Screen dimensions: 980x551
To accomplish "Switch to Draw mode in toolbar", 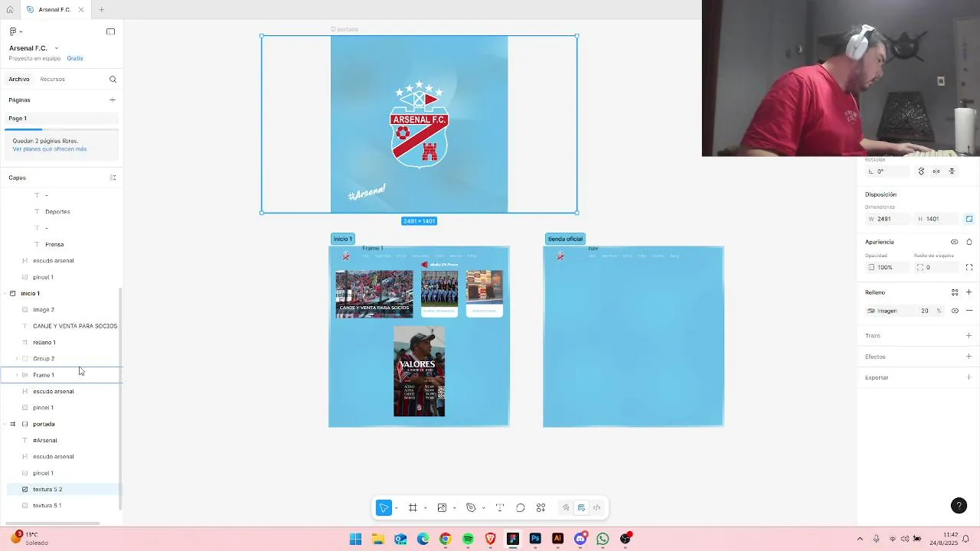I will click(x=566, y=508).
